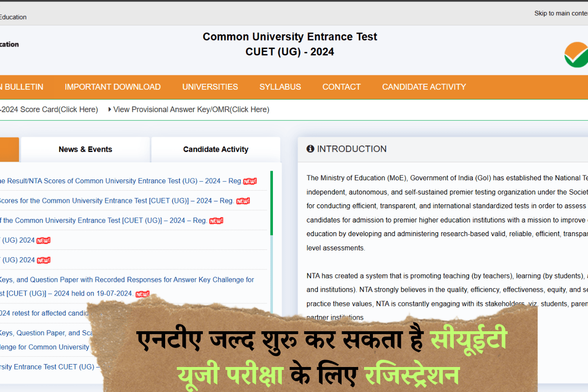Open View Provisional Answer Key/OMR (Click Here)

pos(191,109)
